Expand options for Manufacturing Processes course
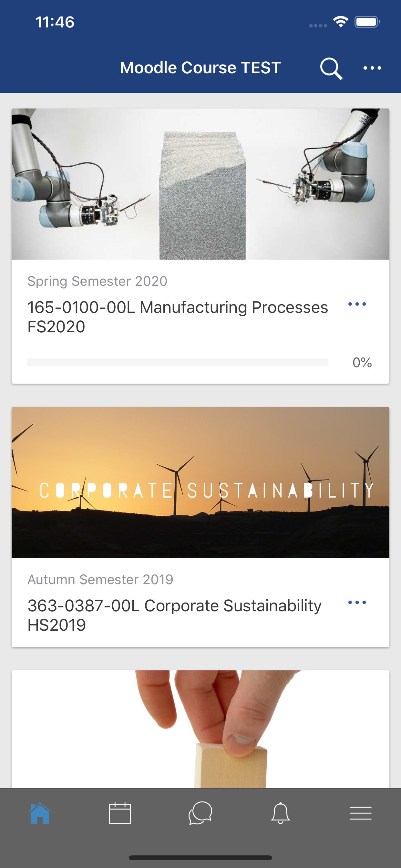The width and height of the screenshot is (401, 868). click(x=357, y=304)
